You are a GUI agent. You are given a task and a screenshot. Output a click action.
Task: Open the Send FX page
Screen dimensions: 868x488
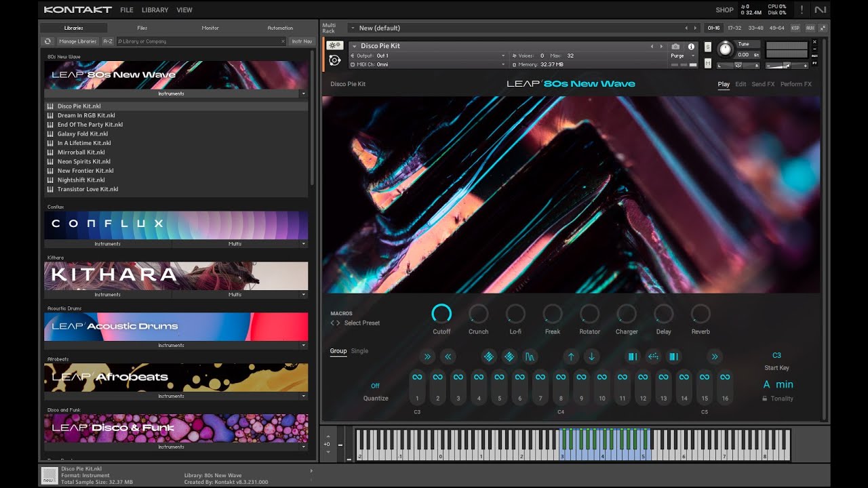(763, 84)
